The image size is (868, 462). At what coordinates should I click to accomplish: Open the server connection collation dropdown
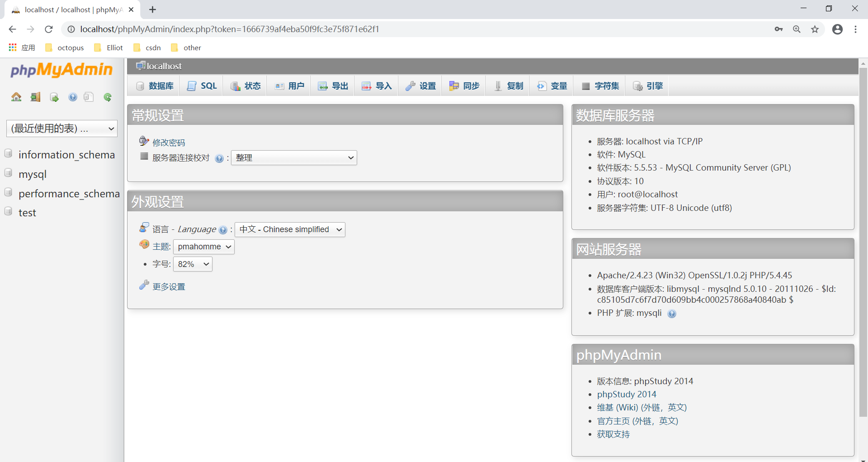pos(294,157)
